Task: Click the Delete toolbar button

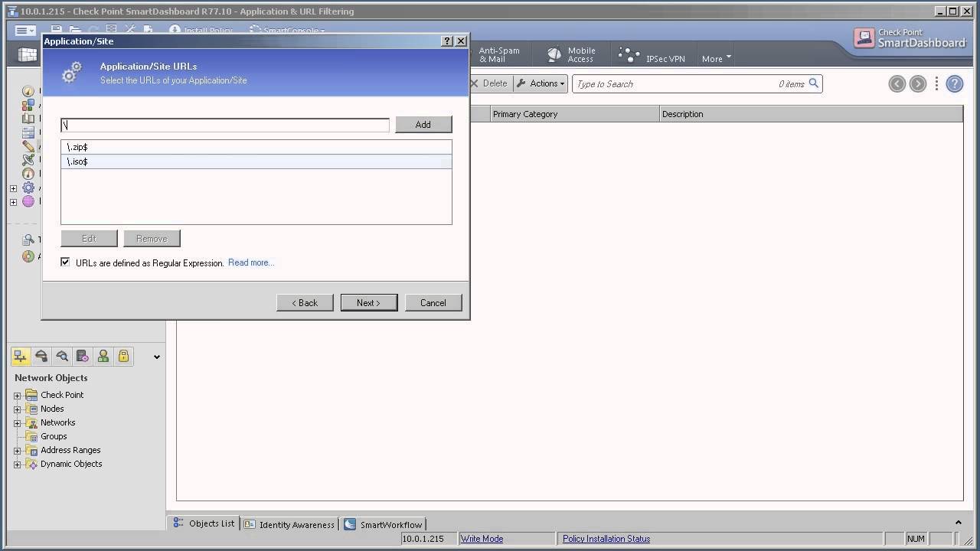Action: [x=488, y=83]
